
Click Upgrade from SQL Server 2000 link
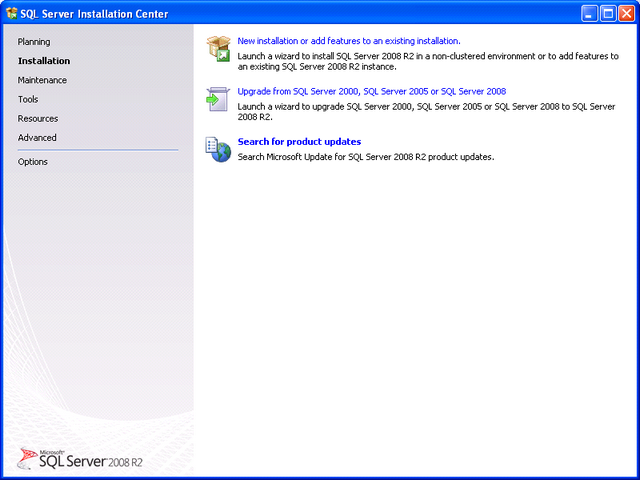point(371,92)
